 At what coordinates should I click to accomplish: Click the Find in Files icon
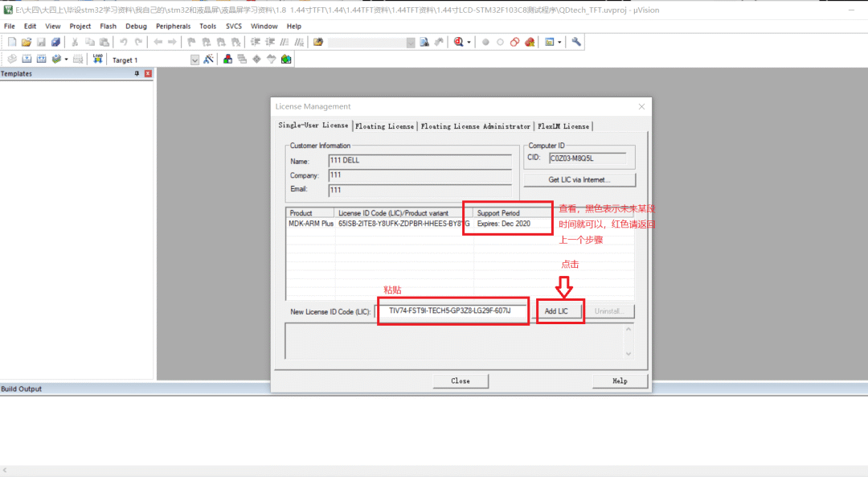pos(317,42)
